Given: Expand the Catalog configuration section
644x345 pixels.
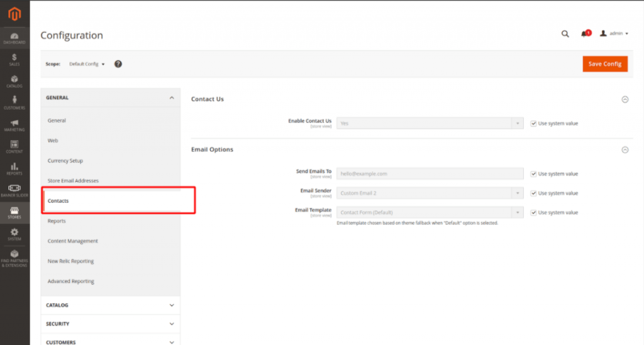Looking at the screenshot, I should pos(110,305).
